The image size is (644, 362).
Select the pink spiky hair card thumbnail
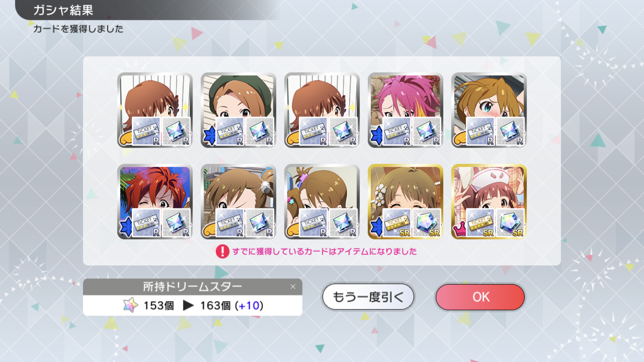[x=406, y=110]
